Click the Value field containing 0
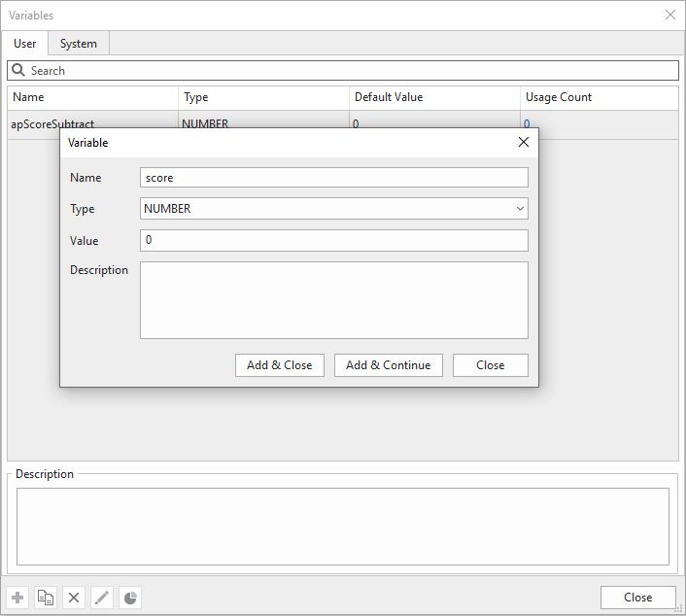Image resolution: width=686 pixels, height=616 pixels. pos(334,240)
